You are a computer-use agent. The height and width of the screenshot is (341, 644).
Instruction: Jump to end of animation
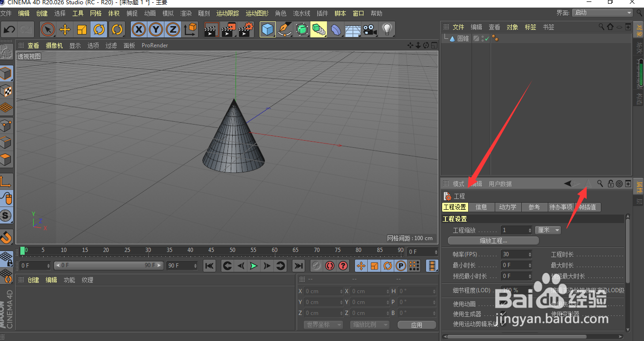298,266
